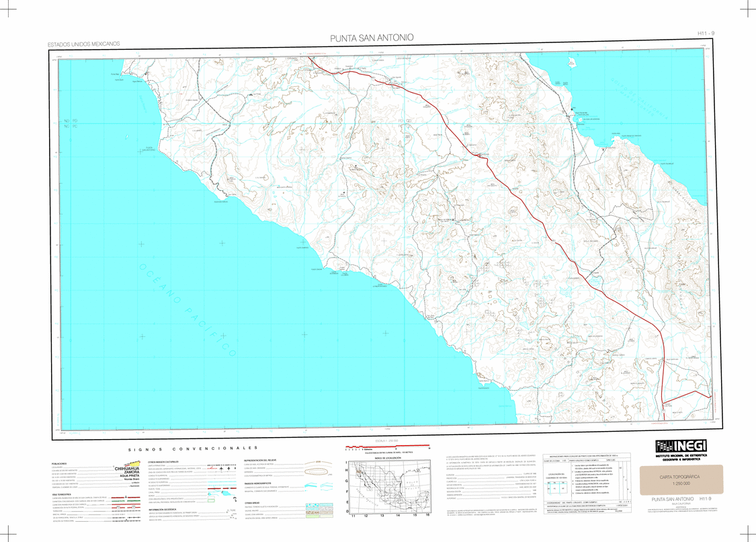Click the Instituto Nacional de Estadística text under logo
This screenshot has width=756, height=542.
click(x=681, y=457)
